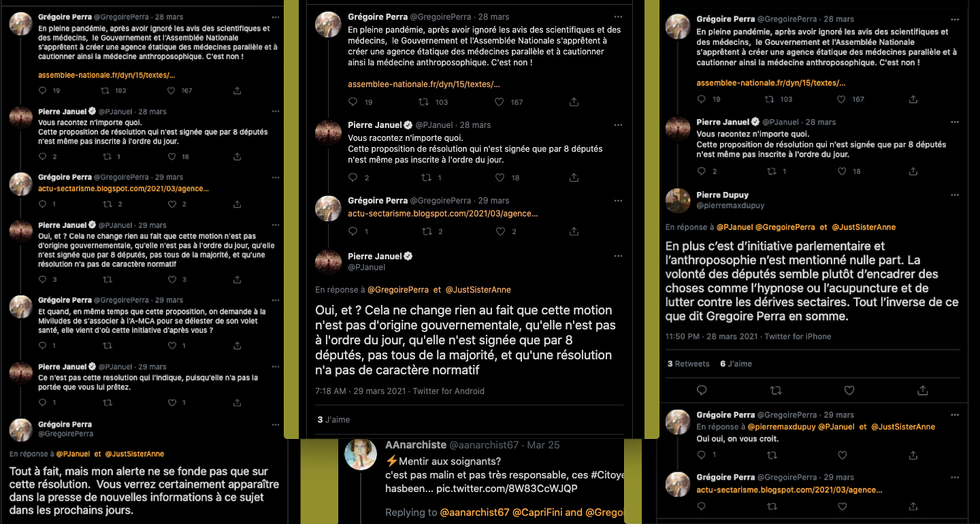The width and height of the screenshot is (980, 524).
Task: Share the "Oui oui, on vous croit" tweet
Action: pos(918,455)
